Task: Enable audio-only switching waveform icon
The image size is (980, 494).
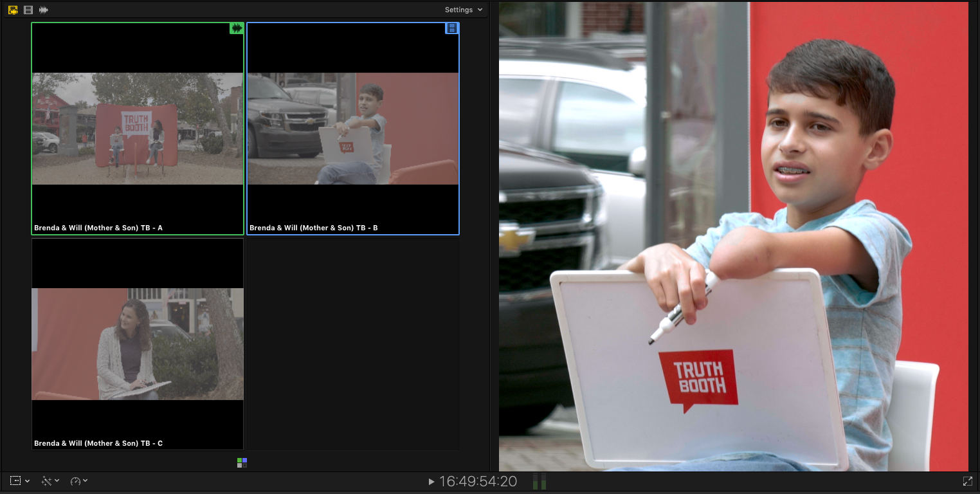Action: (x=44, y=10)
